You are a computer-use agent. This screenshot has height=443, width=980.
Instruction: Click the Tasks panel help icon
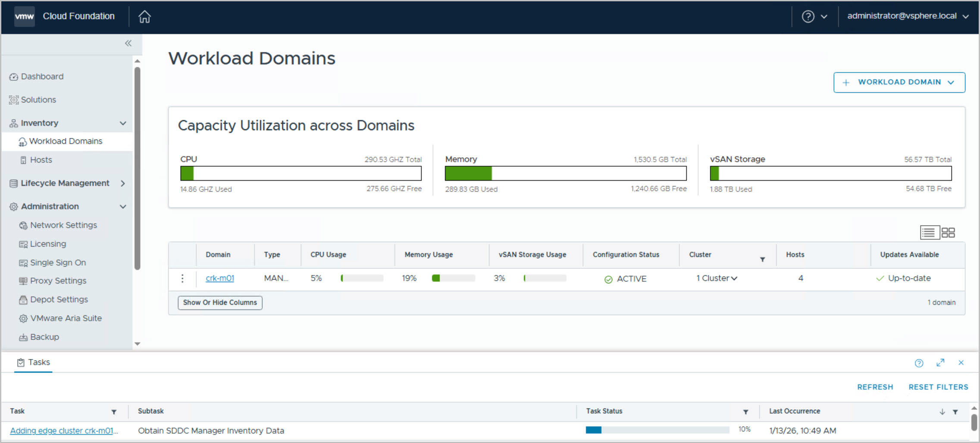(x=919, y=363)
